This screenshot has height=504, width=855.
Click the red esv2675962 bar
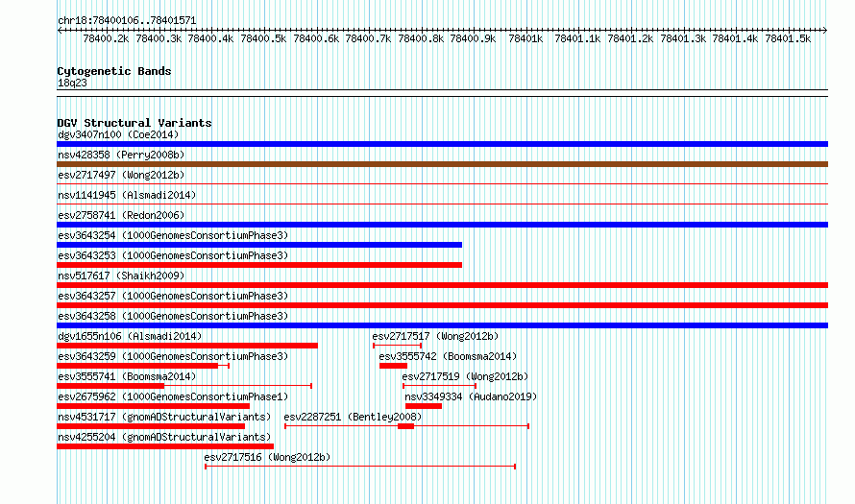click(153, 406)
